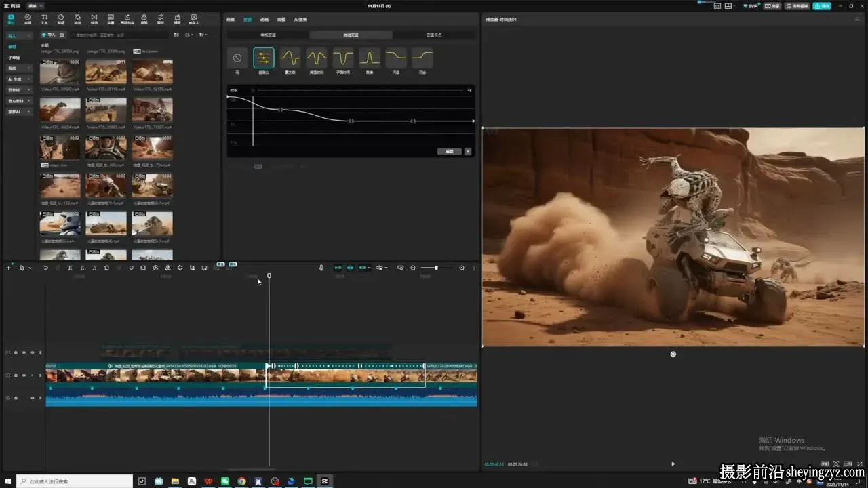This screenshot has width=868, height=488.
Task: Zoom out the timeline with minus icon
Action: (x=413, y=268)
